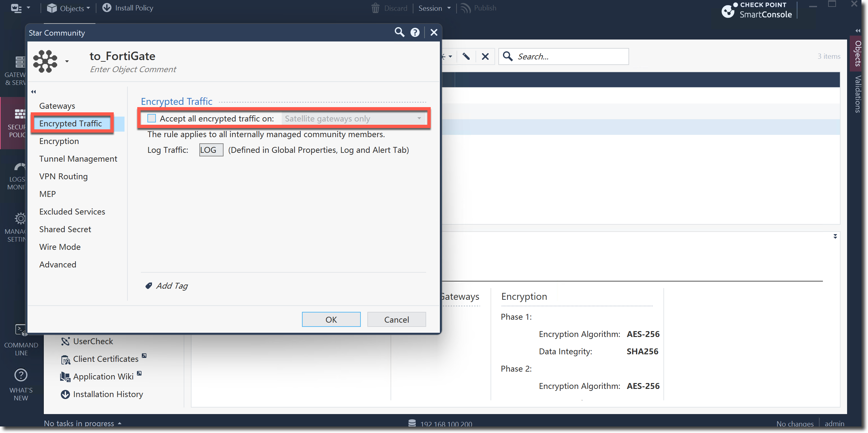This screenshot has height=433, width=868.
Task: Open the Objects menu cube icon
Action: pos(52,8)
